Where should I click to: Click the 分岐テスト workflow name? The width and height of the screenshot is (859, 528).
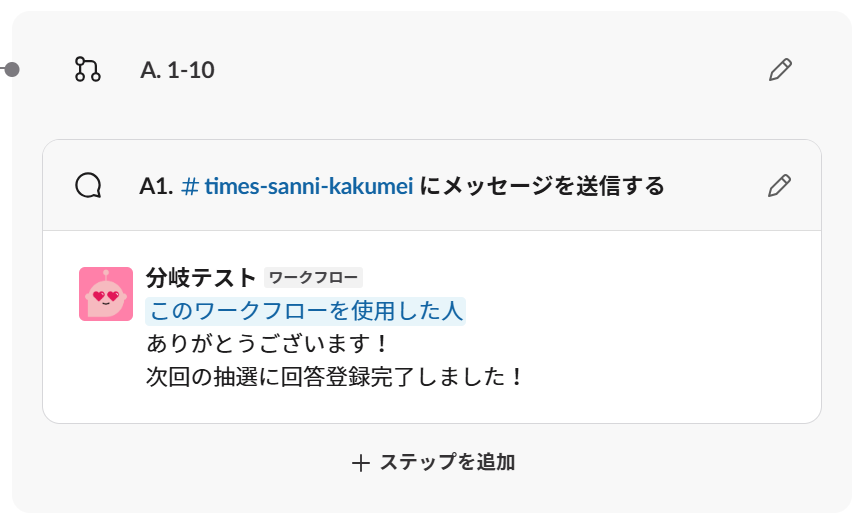pyautogui.click(x=201, y=278)
